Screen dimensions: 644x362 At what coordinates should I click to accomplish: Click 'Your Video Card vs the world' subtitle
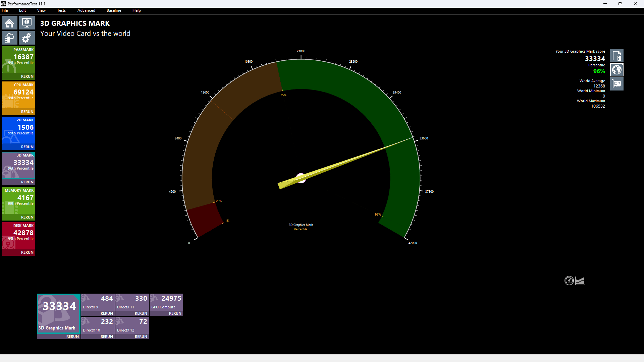click(85, 34)
